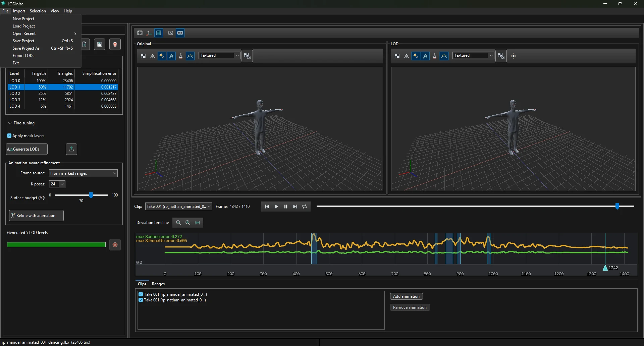Open the Clip selection dropdown

click(178, 207)
